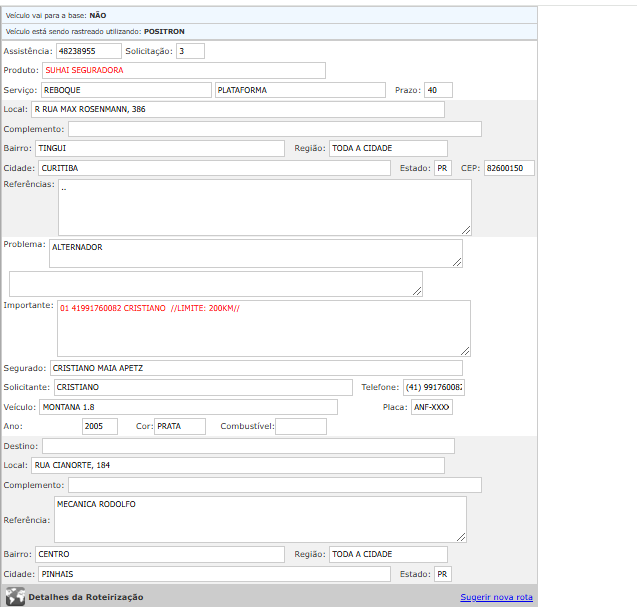Image resolution: width=637 pixels, height=607 pixels.
Task: Select the Telefone field
Action: click(x=433, y=387)
